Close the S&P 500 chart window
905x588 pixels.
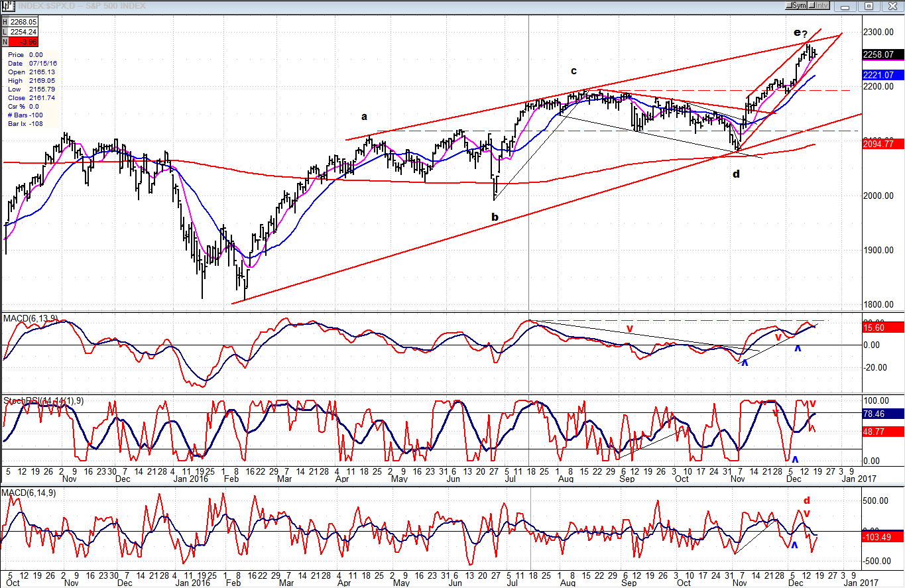pos(892,6)
